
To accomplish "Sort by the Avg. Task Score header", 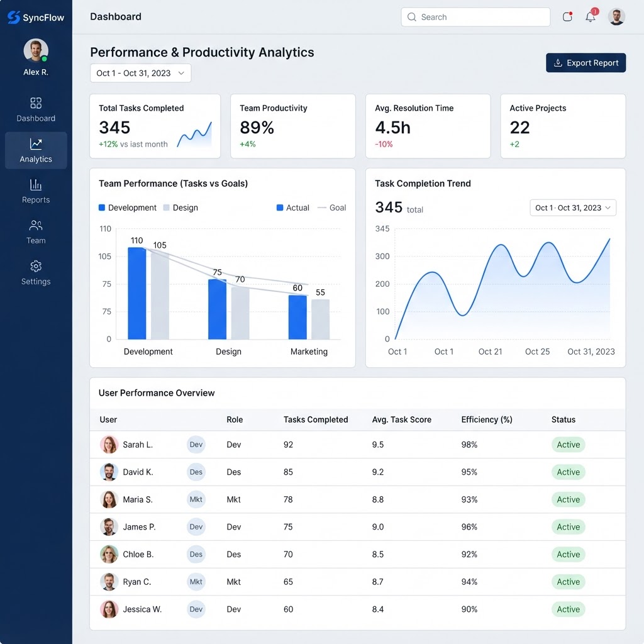I will tap(402, 419).
